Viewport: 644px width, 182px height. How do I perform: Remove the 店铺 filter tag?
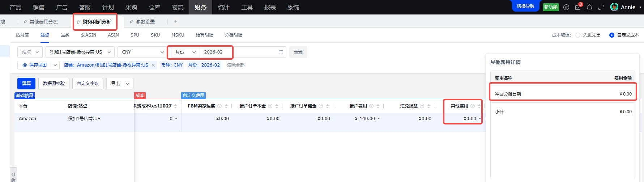point(153,65)
